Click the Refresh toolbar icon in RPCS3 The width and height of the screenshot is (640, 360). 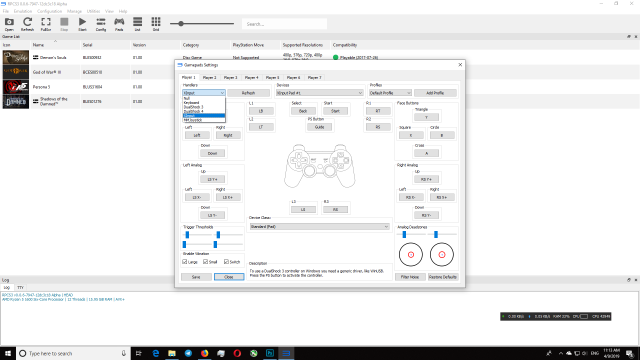coord(27,24)
